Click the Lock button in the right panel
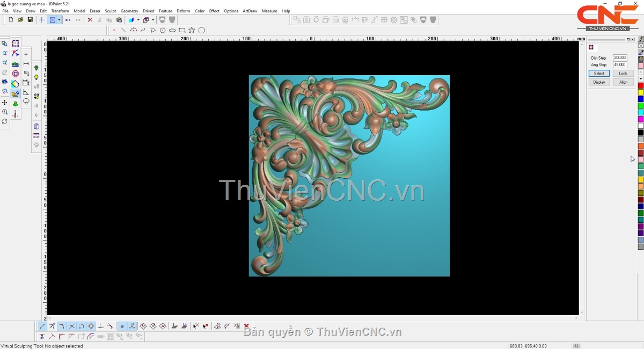 pyautogui.click(x=623, y=73)
